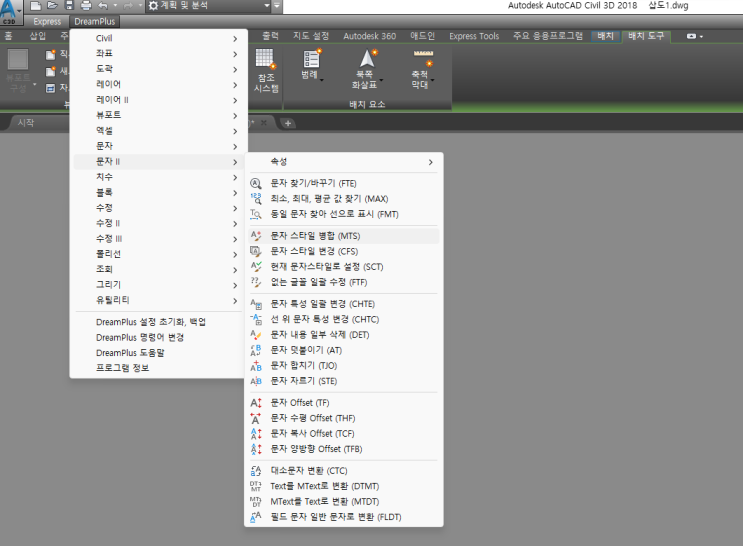Click the Find/Replace text (FTE) icon
The image size is (743, 546).
(x=256, y=183)
